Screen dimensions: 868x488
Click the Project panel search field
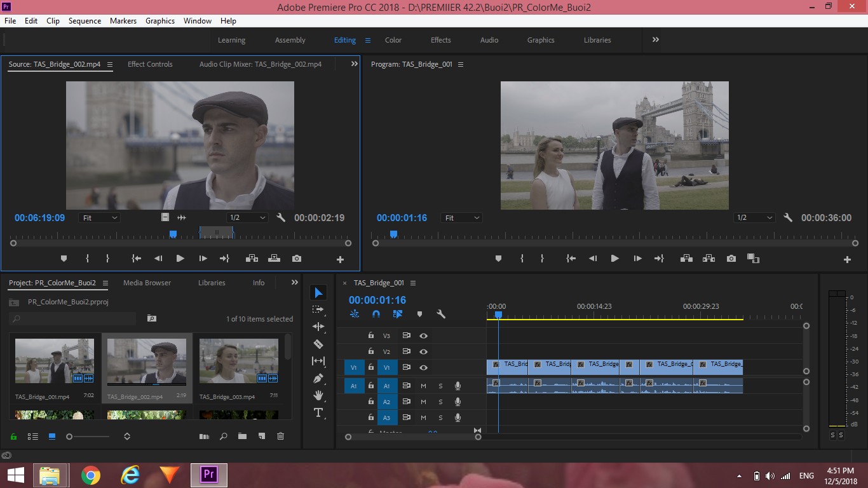tap(73, 318)
